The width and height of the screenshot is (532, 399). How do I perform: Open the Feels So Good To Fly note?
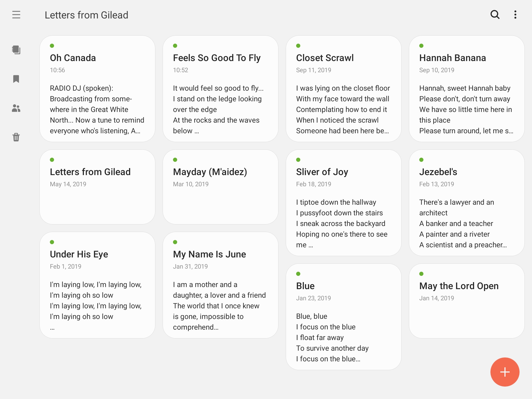click(x=221, y=89)
